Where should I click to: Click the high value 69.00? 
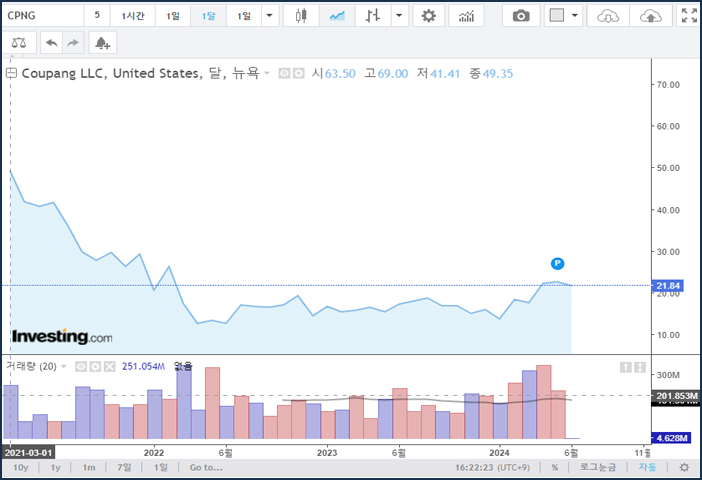[393, 73]
